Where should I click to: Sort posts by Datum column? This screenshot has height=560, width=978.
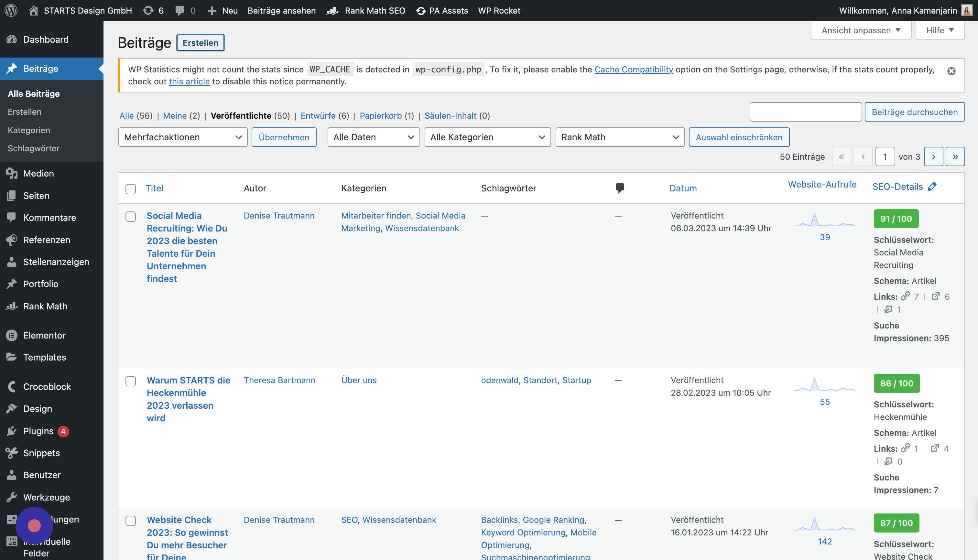(683, 188)
